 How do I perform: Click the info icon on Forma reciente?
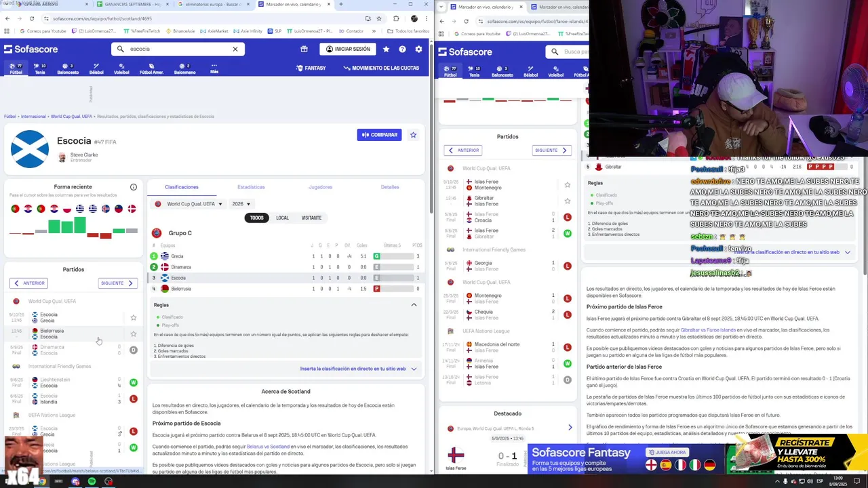134,187
